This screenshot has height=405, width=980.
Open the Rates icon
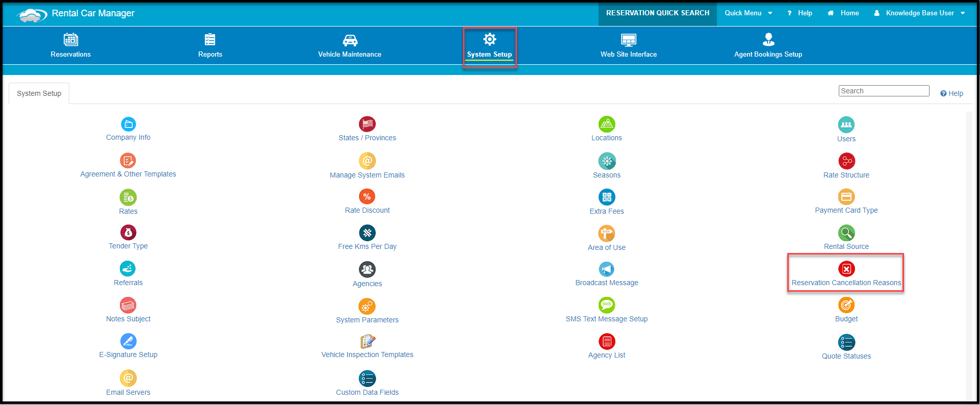[128, 197]
